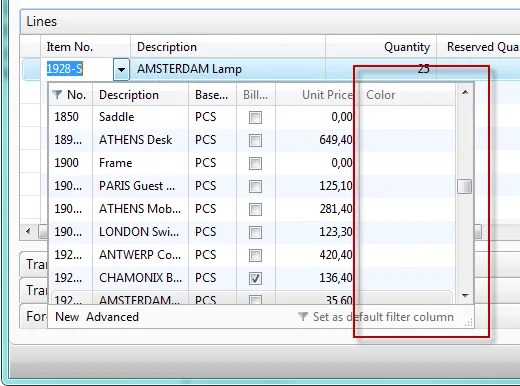This screenshot has width=520, height=386.
Task: Click the filter funnel icon beside No. header
Action: [x=57, y=95]
